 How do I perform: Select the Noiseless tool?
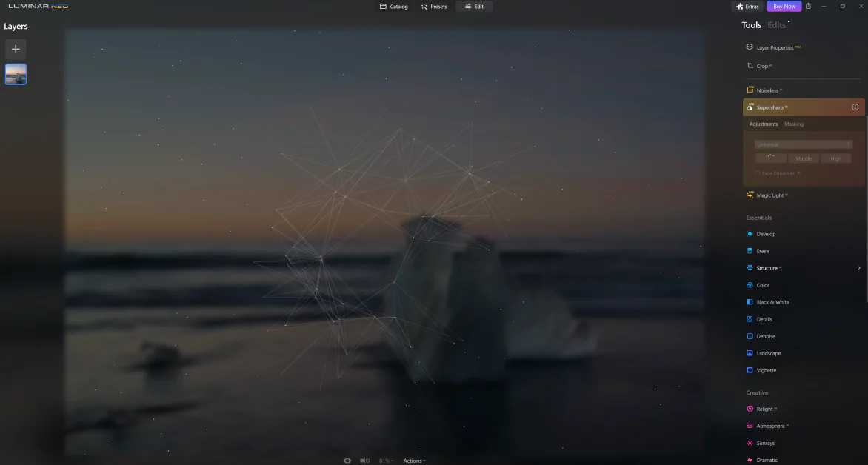767,90
